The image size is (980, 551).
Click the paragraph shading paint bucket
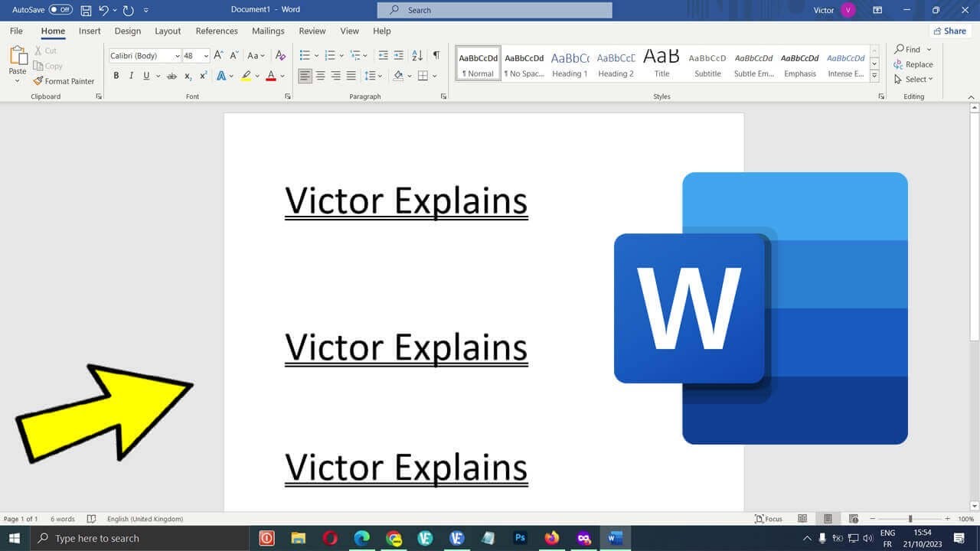tap(398, 76)
